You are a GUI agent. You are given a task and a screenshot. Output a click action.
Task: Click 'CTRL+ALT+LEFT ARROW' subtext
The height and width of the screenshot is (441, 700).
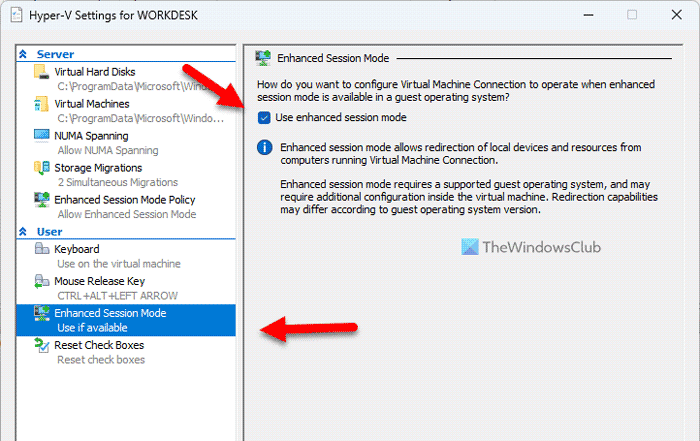(x=117, y=296)
